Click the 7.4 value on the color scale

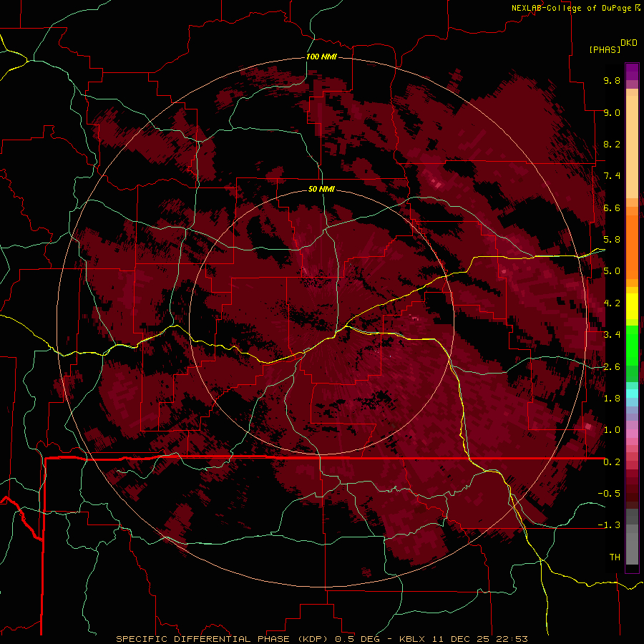pyautogui.click(x=612, y=176)
